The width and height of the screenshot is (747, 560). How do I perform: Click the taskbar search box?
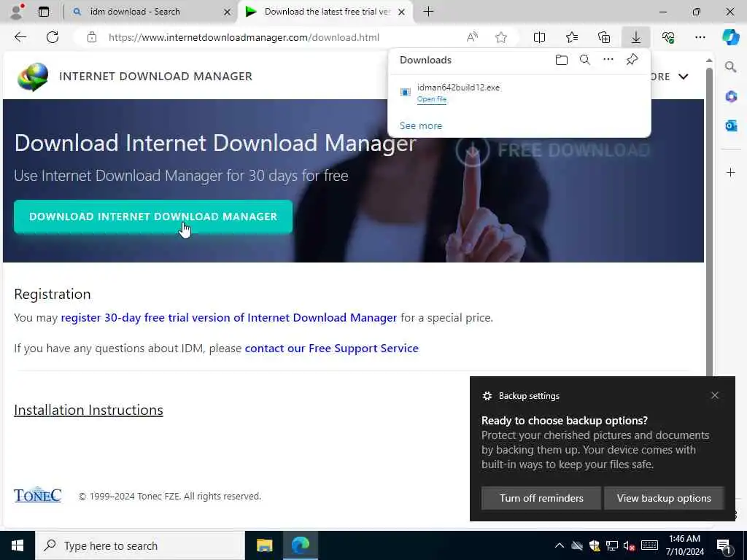tap(140, 545)
